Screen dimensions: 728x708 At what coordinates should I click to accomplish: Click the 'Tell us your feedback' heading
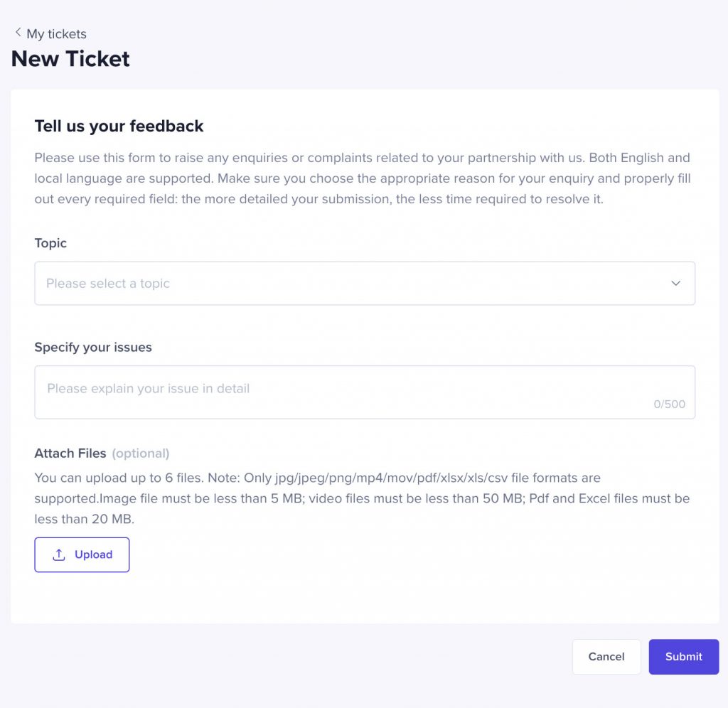tap(119, 126)
